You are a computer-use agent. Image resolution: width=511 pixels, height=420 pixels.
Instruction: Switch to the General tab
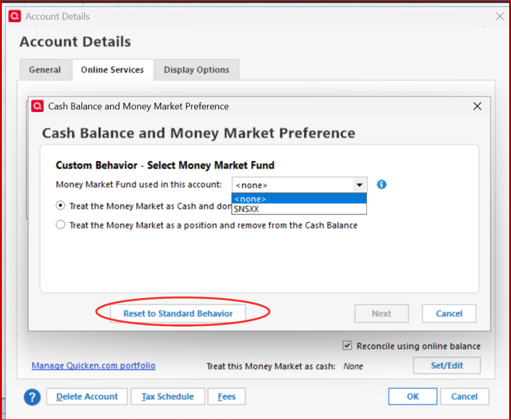click(45, 70)
